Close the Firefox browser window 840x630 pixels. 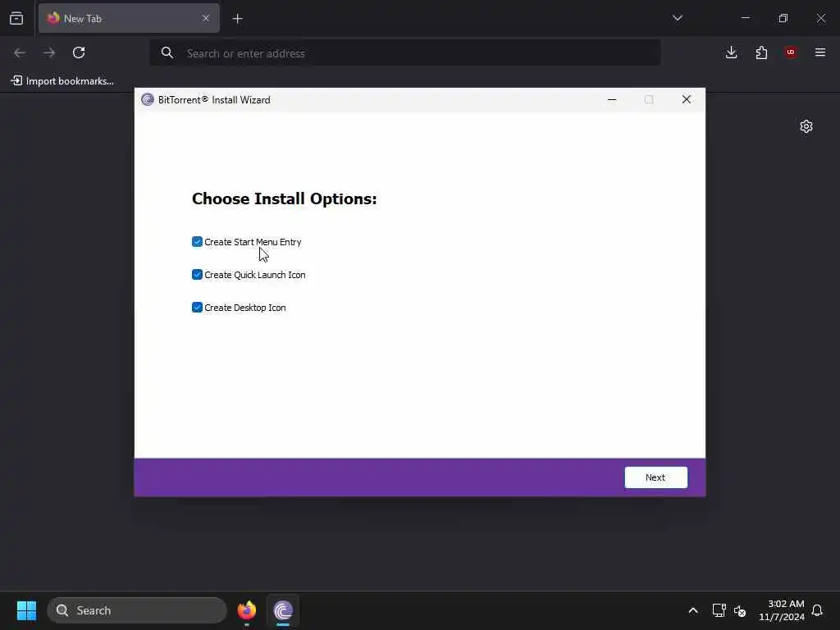[x=820, y=18]
